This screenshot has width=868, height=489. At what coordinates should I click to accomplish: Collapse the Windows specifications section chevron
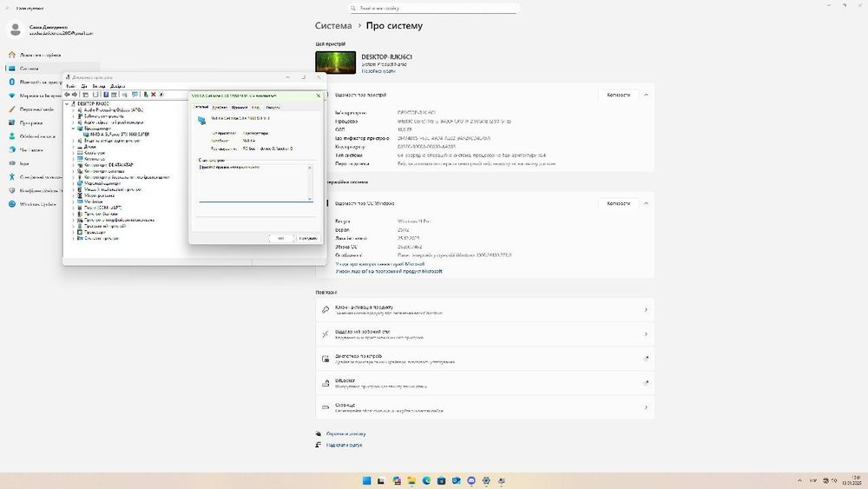646,203
